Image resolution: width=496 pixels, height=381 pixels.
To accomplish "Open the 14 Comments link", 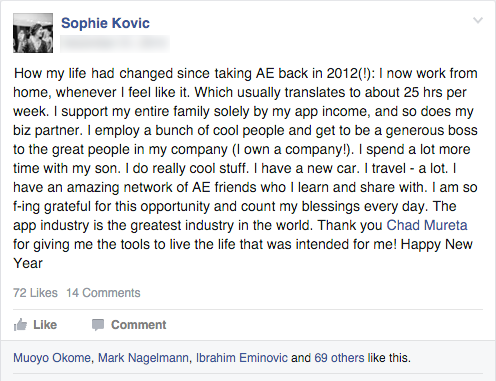I will click(103, 293).
